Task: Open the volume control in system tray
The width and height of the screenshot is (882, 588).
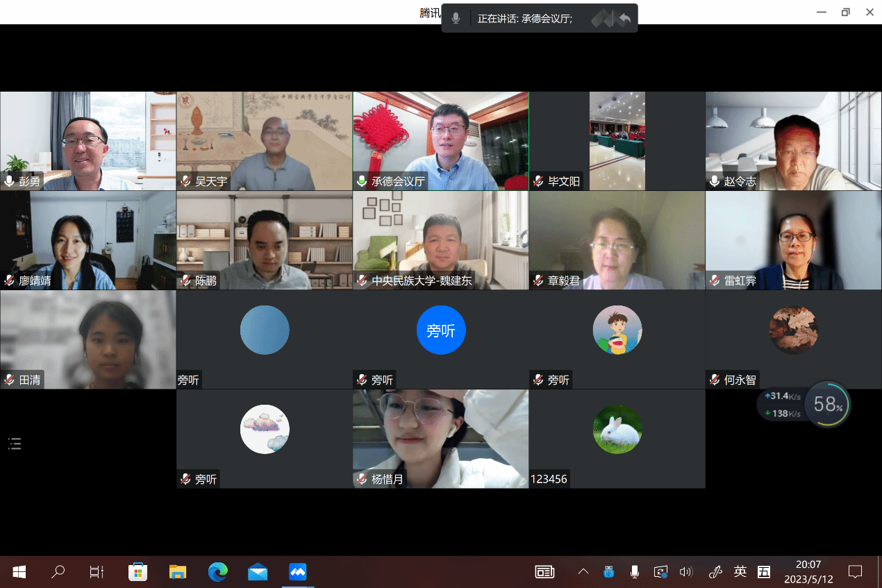Action: (x=685, y=572)
